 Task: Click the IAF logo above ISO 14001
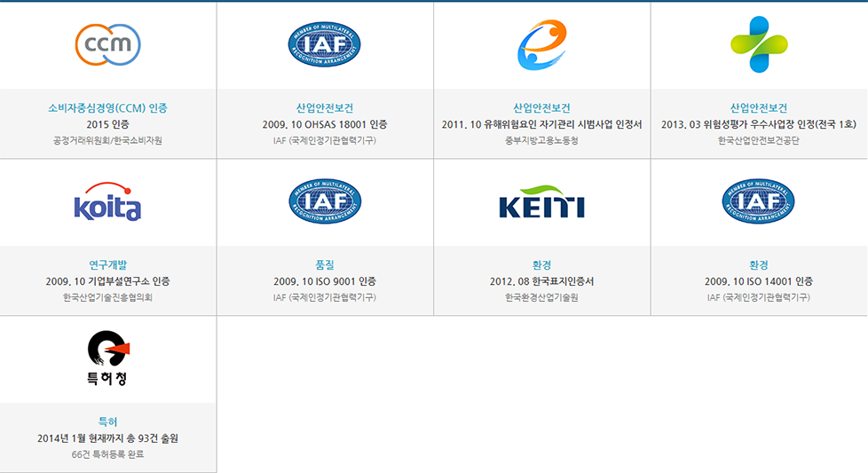pos(759,201)
